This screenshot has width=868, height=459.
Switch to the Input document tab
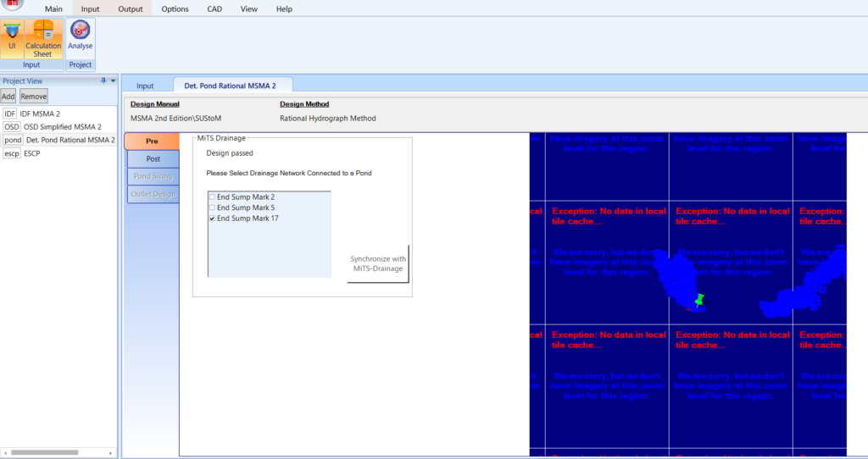(145, 86)
